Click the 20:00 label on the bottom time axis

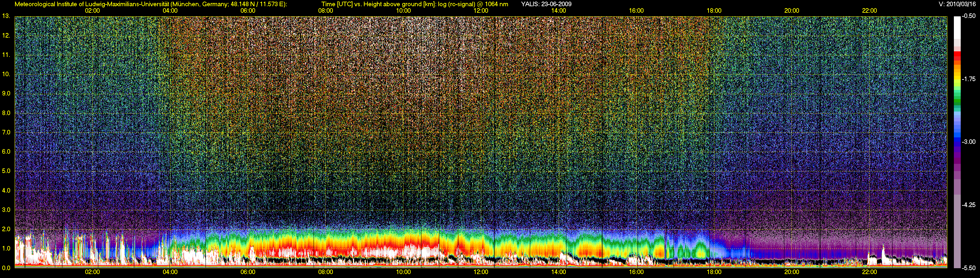[792, 272]
